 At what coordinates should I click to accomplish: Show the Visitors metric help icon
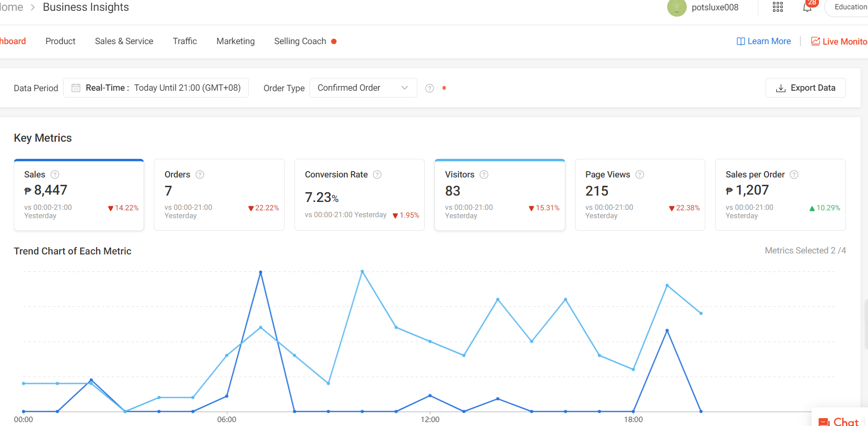(484, 175)
